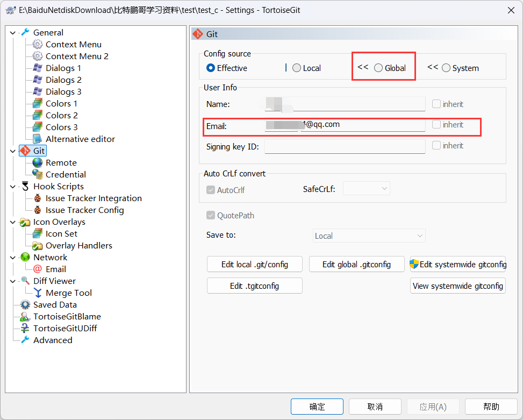Click the Edit .tgitconfig button
The width and height of the screenshot is (523, 420).
click(x=254, y=286)
